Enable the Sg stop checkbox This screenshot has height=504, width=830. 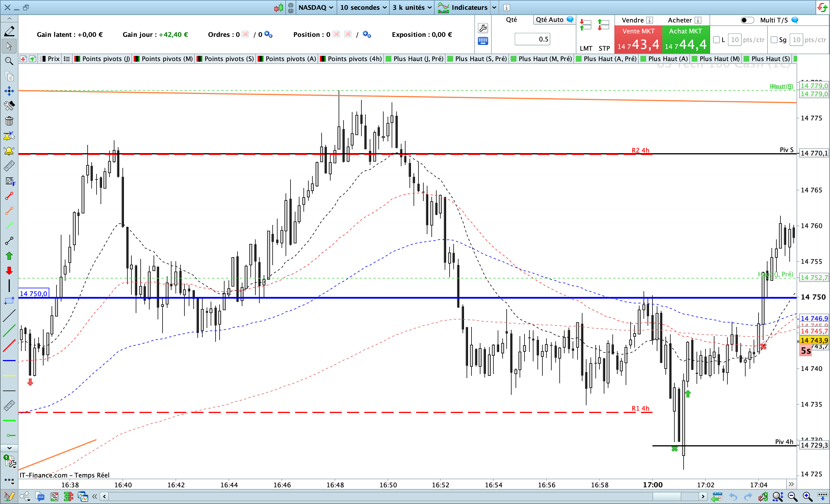774,40
